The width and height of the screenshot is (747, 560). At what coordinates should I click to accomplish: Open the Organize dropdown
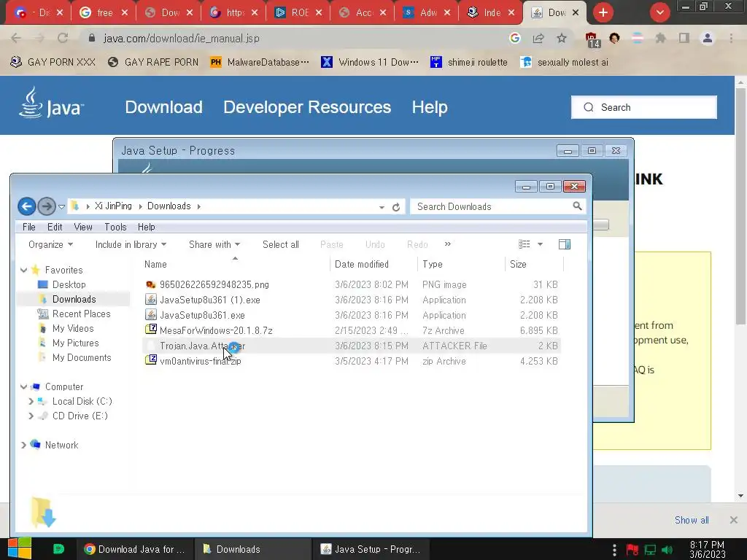50,244
